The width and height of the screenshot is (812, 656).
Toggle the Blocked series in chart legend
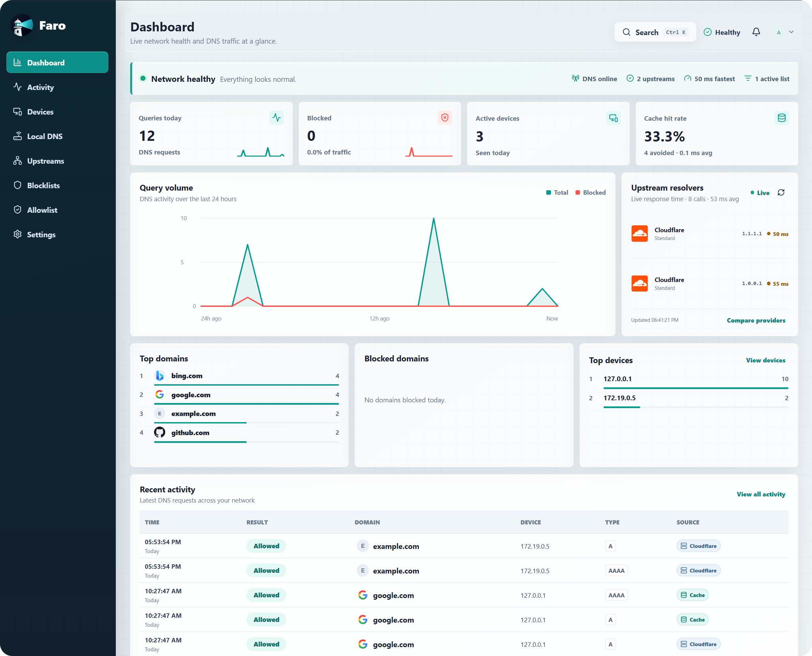point(590,192)
